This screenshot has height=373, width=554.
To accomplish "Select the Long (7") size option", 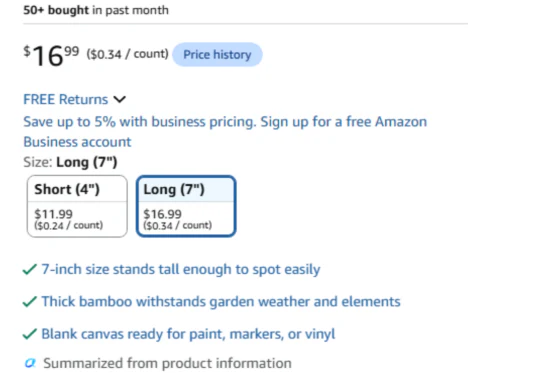I will [186, 206].
